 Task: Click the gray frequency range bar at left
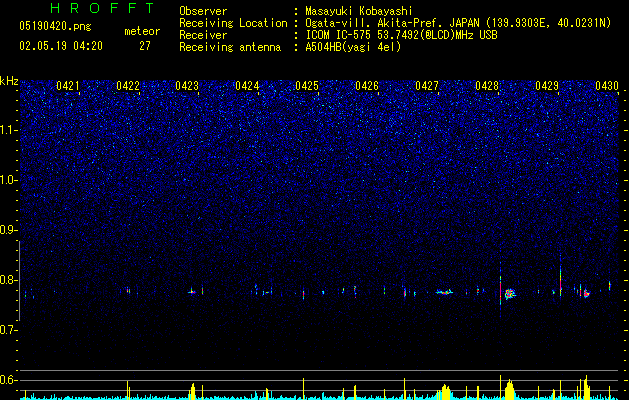(19, 281)
